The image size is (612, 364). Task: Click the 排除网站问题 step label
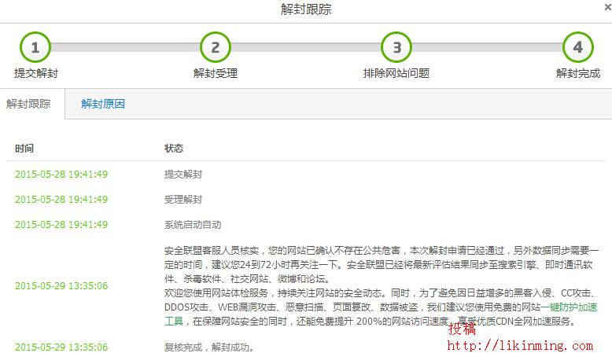pos(396,73)
